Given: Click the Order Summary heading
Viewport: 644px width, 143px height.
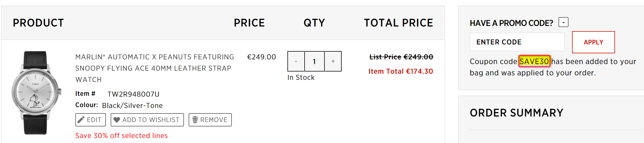Looking at the screenshot, I should 516,113.
